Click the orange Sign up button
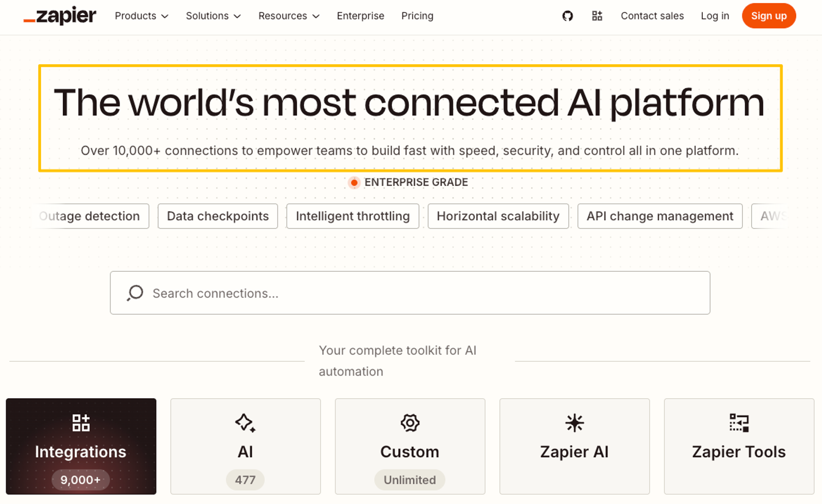822x504 pixels. click(769, 16)
